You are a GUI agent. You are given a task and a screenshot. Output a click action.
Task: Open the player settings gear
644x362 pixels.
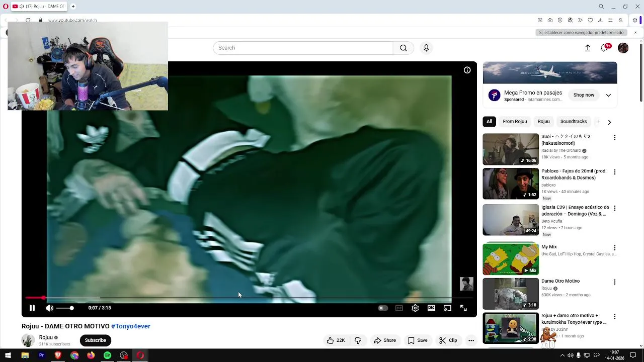click(x=415, y=308)
